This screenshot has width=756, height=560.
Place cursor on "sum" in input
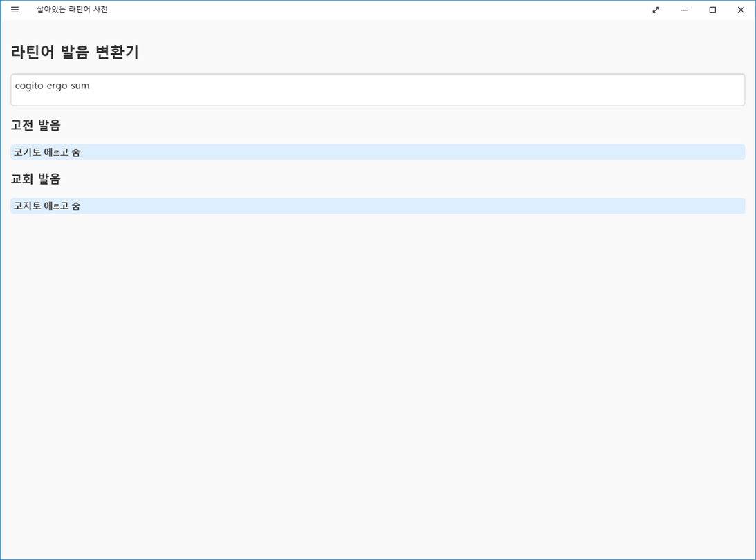[80, 86]
